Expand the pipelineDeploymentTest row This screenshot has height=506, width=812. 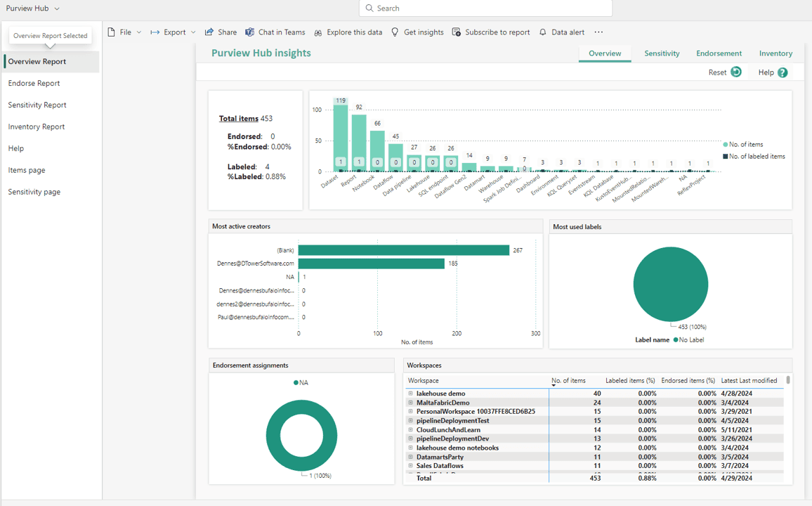coord(411,420)
